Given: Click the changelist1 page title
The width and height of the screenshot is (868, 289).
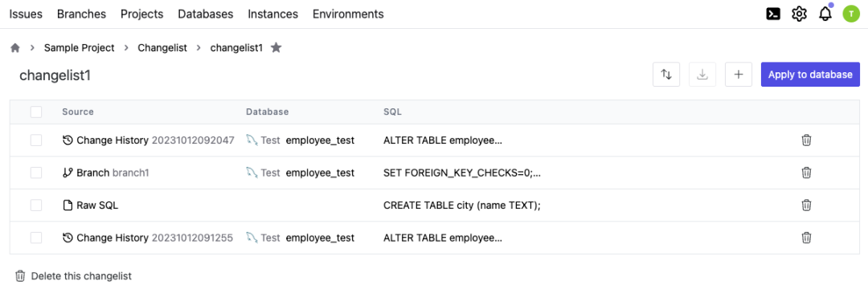Looking at the screenshot, I should (55, 75).
